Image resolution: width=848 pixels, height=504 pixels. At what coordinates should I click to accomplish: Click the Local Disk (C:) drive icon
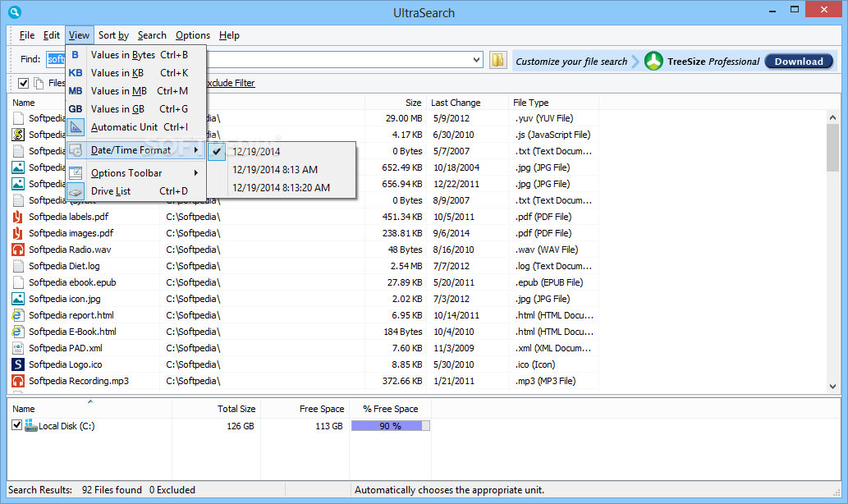(31, 425)
